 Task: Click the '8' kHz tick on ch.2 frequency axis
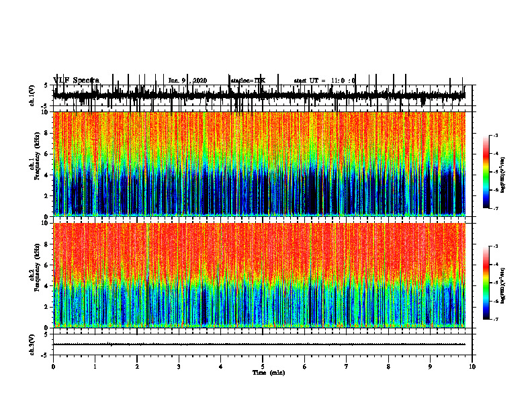48,244
